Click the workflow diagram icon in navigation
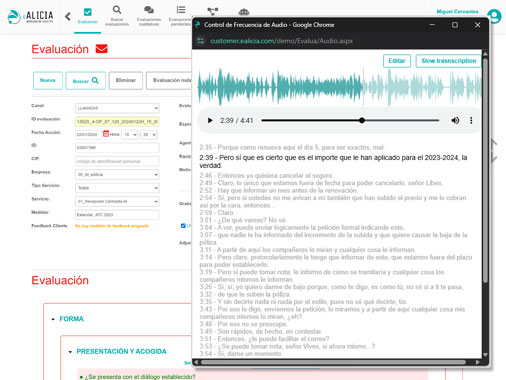This screenshot has height=380, width=506. [212, 12]
